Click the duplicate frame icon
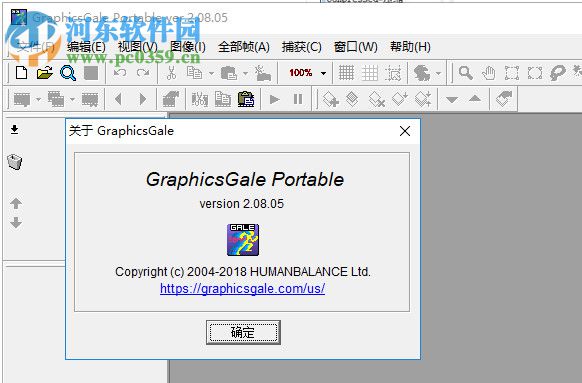Viewport: 582px width, 383px height. [56, 99]
